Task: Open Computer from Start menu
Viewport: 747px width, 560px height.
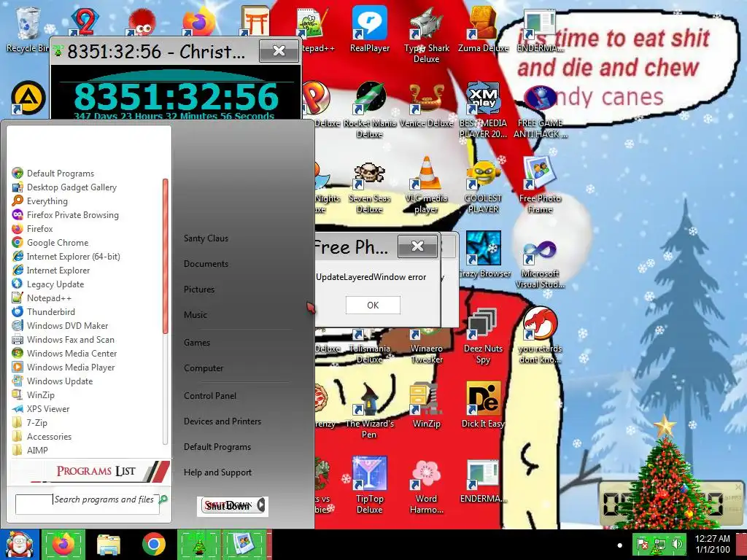Action: click(204, 368)
